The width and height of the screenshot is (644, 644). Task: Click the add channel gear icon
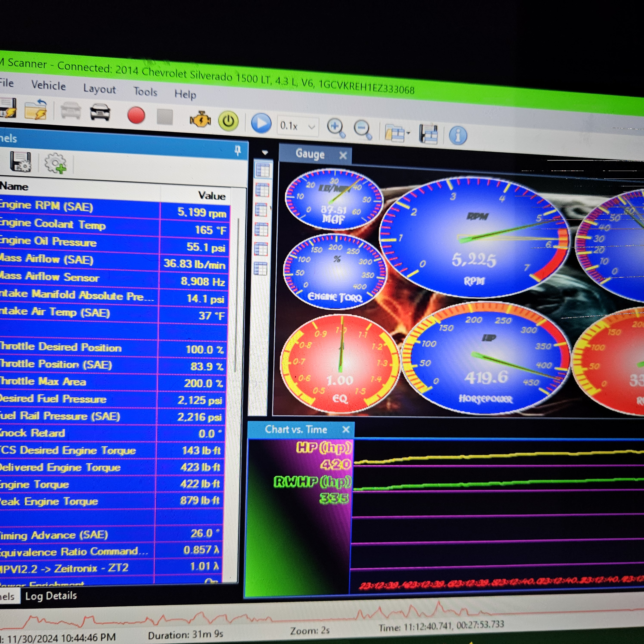tap(56, 163)
